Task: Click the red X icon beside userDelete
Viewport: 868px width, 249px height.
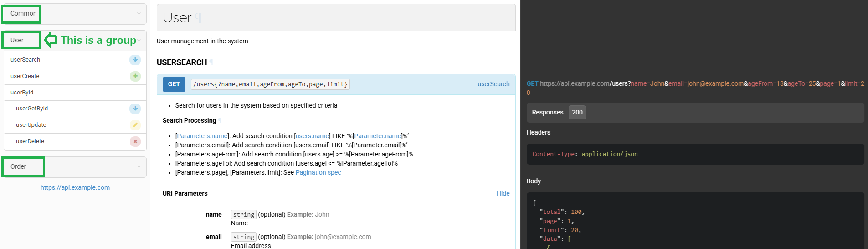Action: click(135, 141)
